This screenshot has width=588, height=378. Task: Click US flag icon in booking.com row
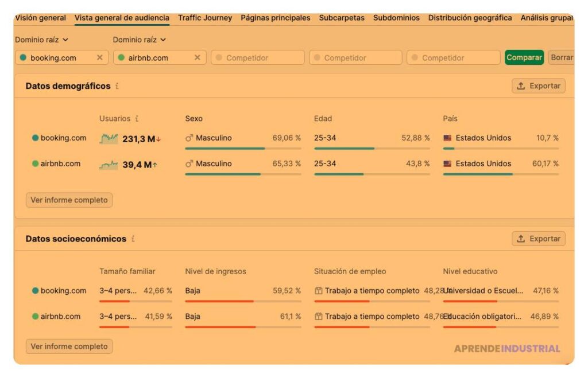coord(447,138)
